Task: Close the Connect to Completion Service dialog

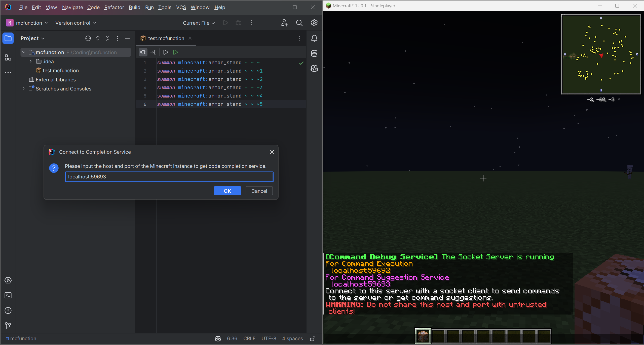Action: [272, 152]
